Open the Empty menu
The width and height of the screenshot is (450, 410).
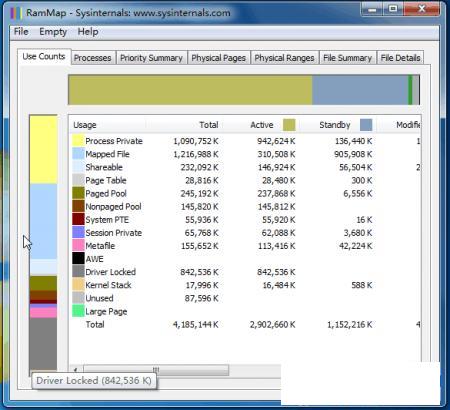(x=53, y=32)
